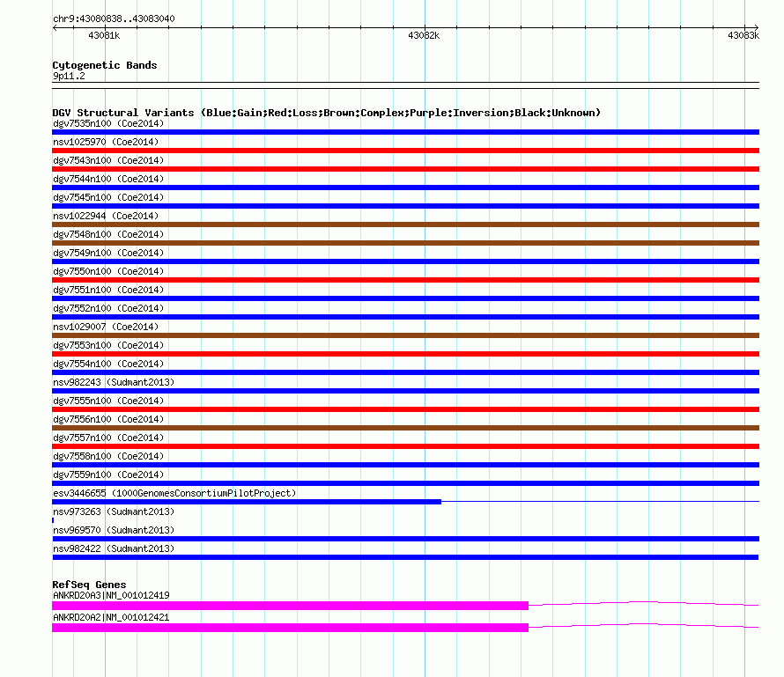
Task: Open variant dgv7545n100 (Coe2014) label
Action: point(108,197)
